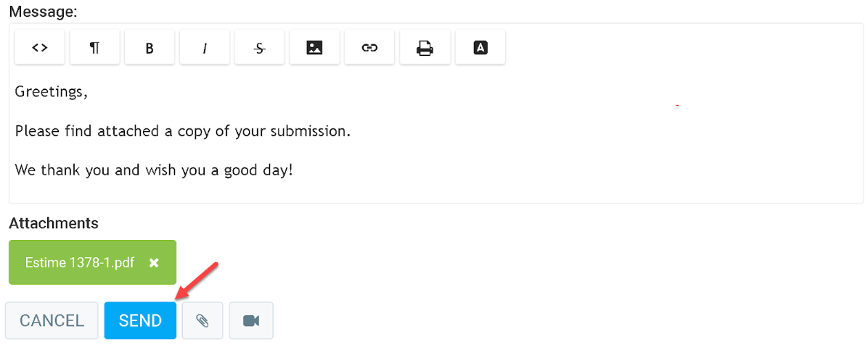Click the video camera button
This screenshot has width=868, height=345.
251,320
